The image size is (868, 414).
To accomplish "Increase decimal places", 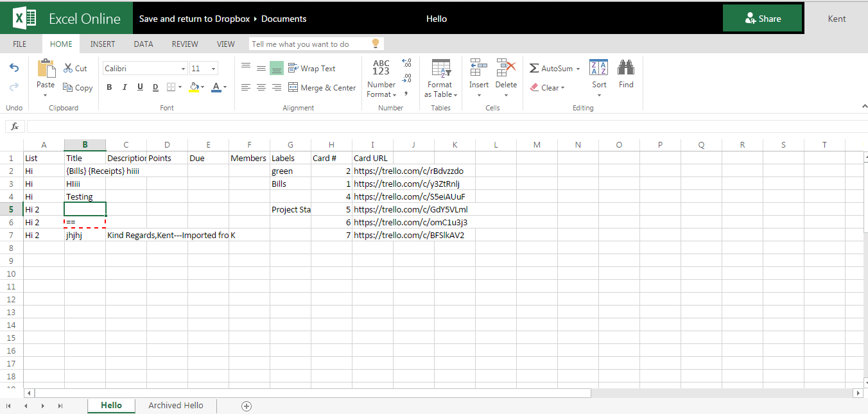I will click(406, 64).
